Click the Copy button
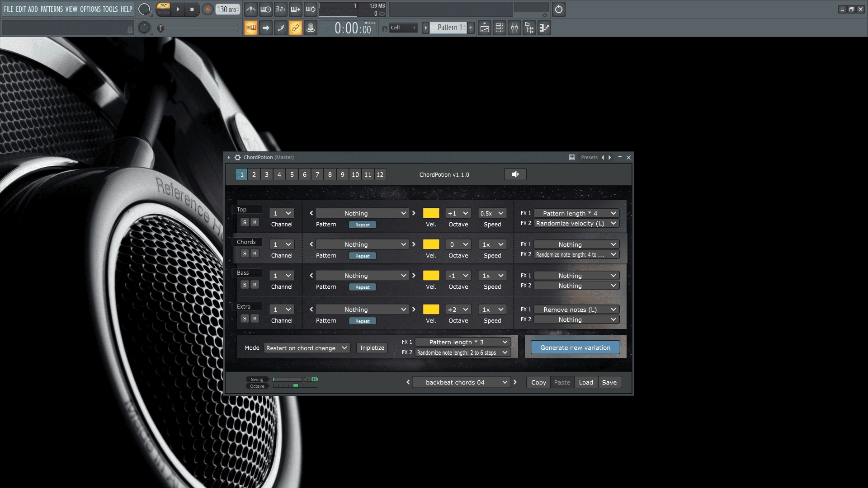868x488 pixels. (x=538, y=382)
